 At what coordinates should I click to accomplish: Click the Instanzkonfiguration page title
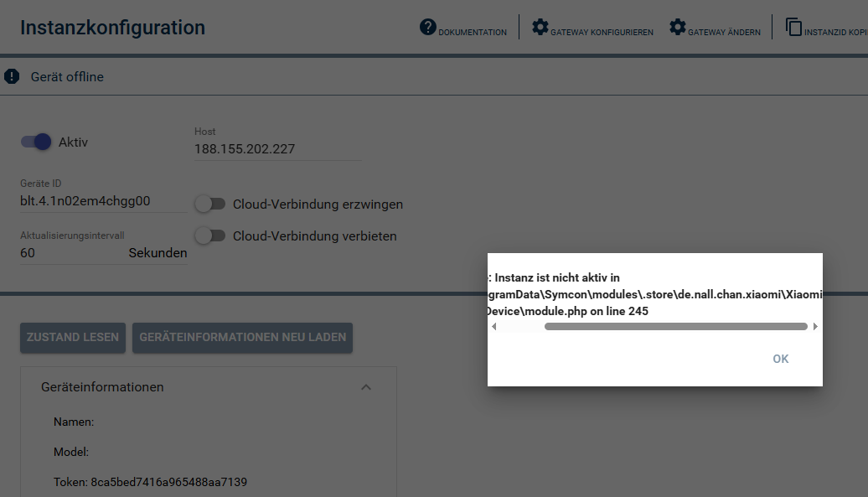112,27
